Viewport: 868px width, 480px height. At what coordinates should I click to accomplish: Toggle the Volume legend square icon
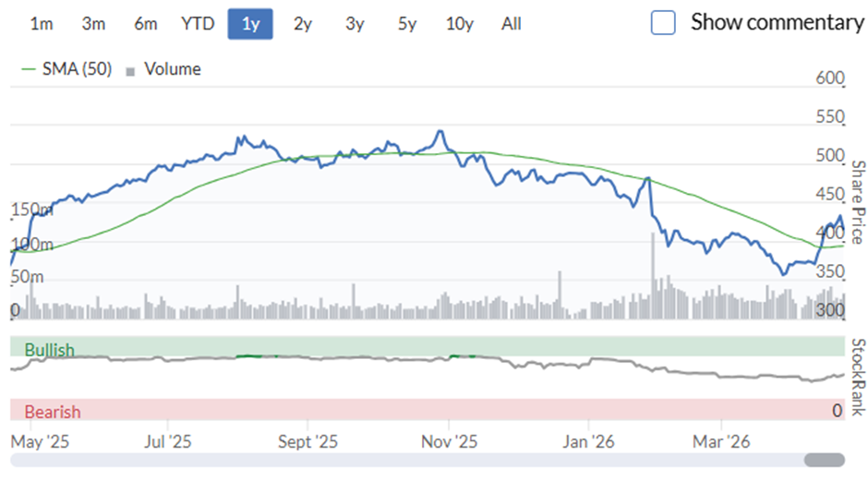(130, 71)
